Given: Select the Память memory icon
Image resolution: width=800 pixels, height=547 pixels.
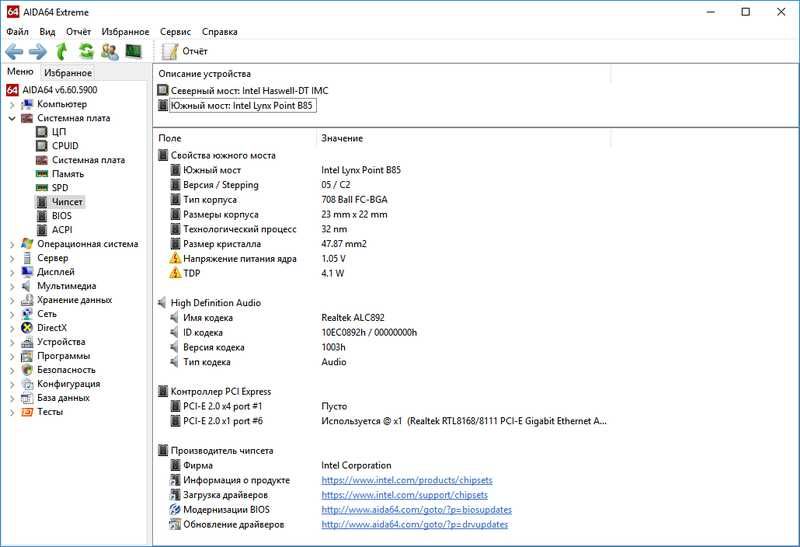Looking at the screenshot, I should [x=42, y=174].
